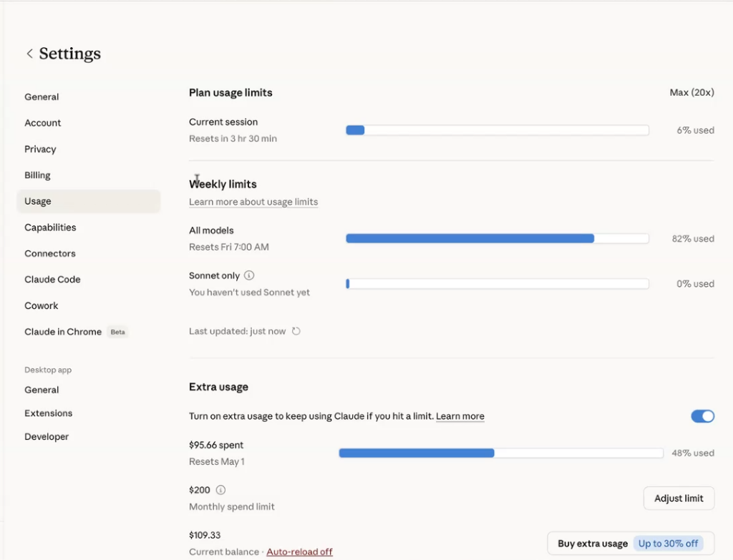Open the Capabilities settings page
Image resolution: width=733 pixels, height=560 pixels.
pos(50,227)
